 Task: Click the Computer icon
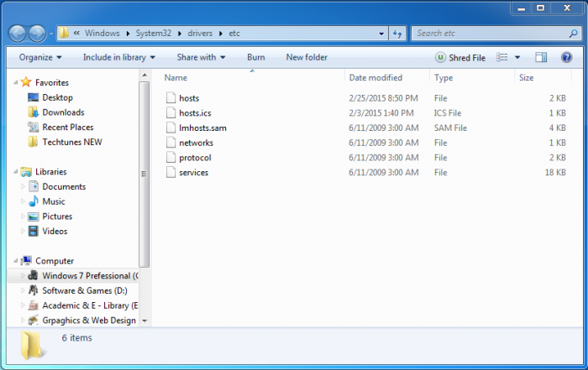click(26, 260)
